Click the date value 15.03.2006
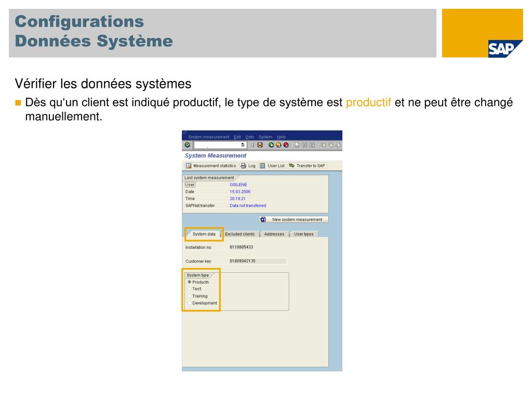This screenshot has width=532, height=399. [x=240, y=192]
